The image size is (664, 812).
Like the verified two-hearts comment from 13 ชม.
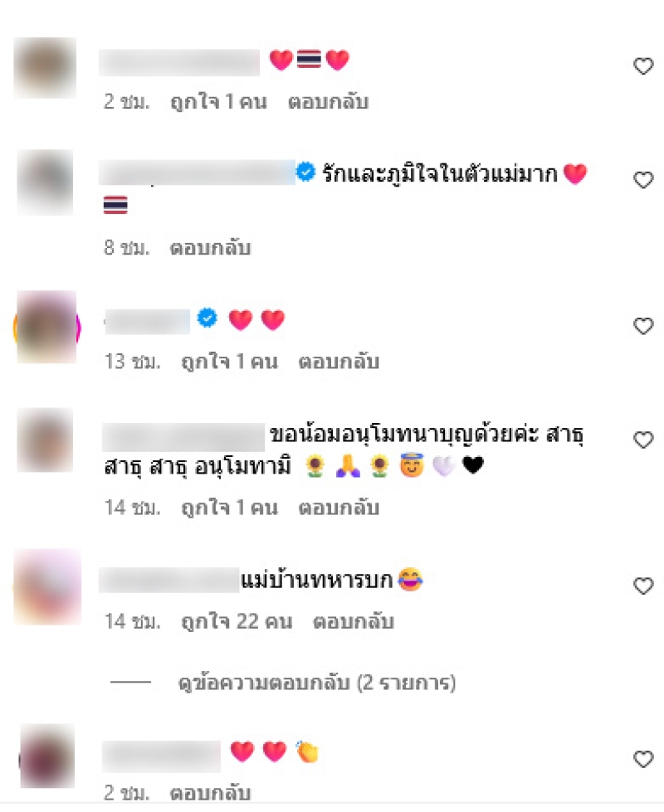pyautogui.click(x=643, y=326)
